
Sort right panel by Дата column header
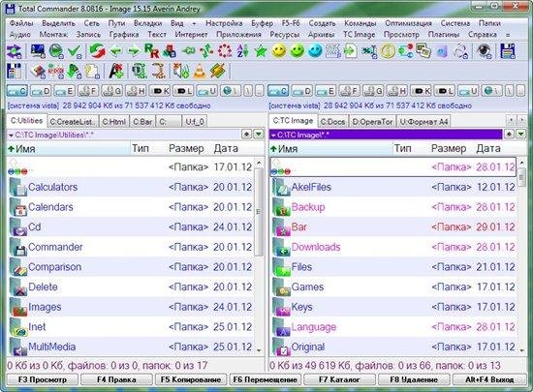pos(488,149)
